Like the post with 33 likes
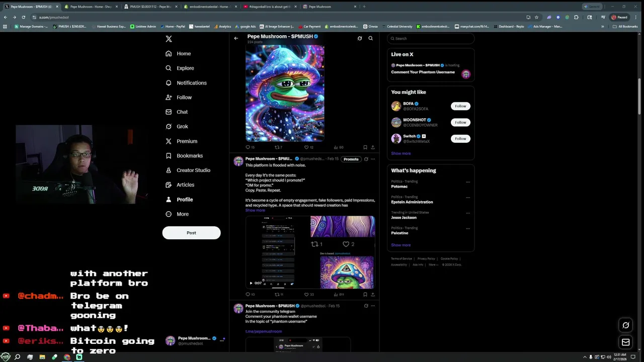The width and height of the screenshot is (644, 362). coord(309,295)
